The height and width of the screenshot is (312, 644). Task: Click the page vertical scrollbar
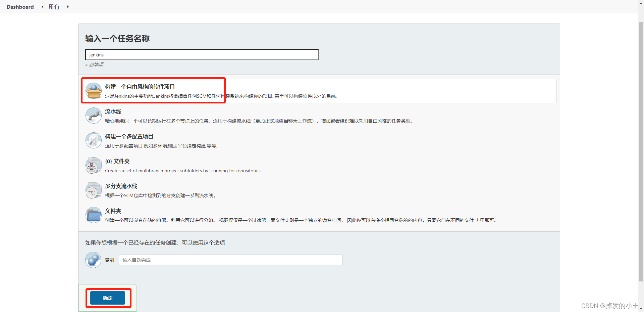pos(641,151)
